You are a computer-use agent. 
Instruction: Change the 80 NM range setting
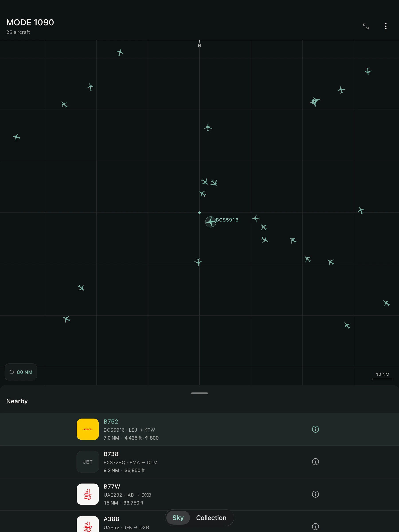21,372
